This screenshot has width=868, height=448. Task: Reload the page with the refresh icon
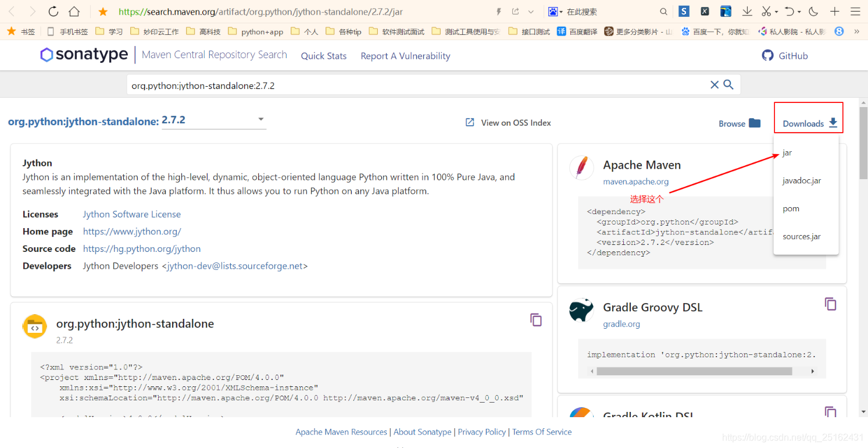pos(53,11)
